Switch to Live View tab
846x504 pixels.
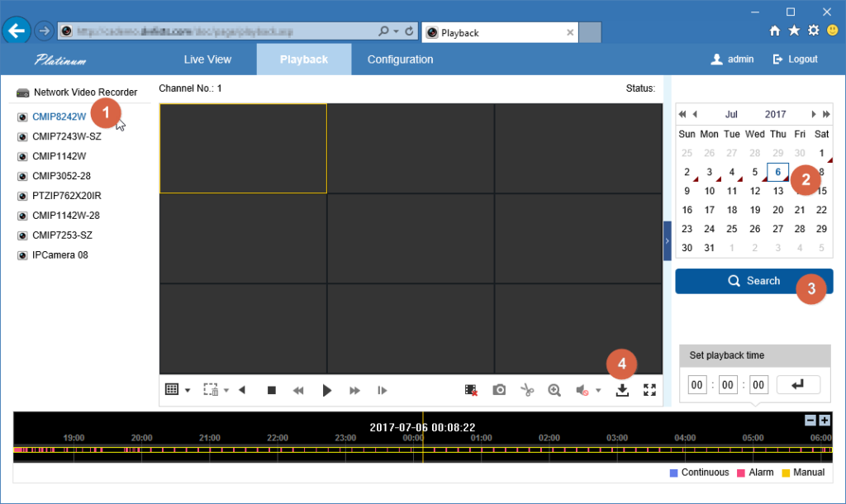click(207, 59)
